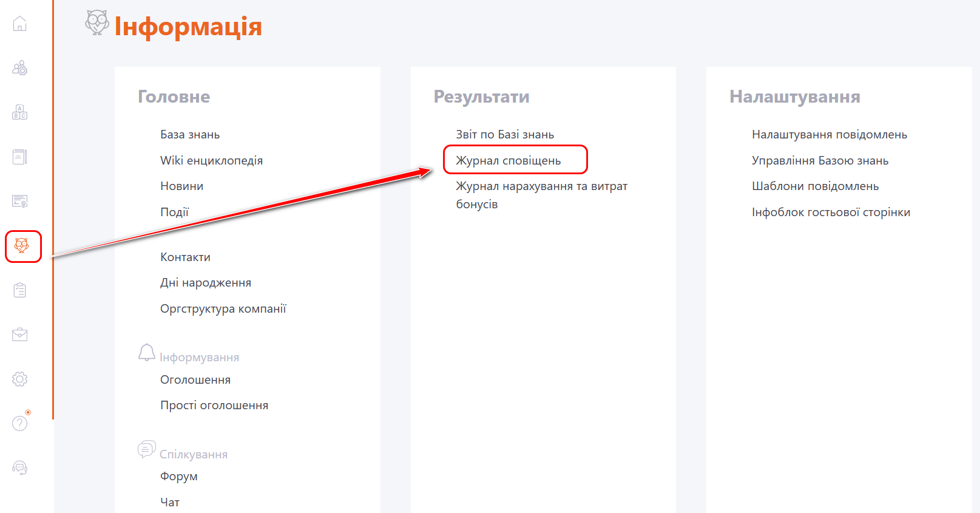
Task: Go to База знань
Action: [x=190, y=135]
